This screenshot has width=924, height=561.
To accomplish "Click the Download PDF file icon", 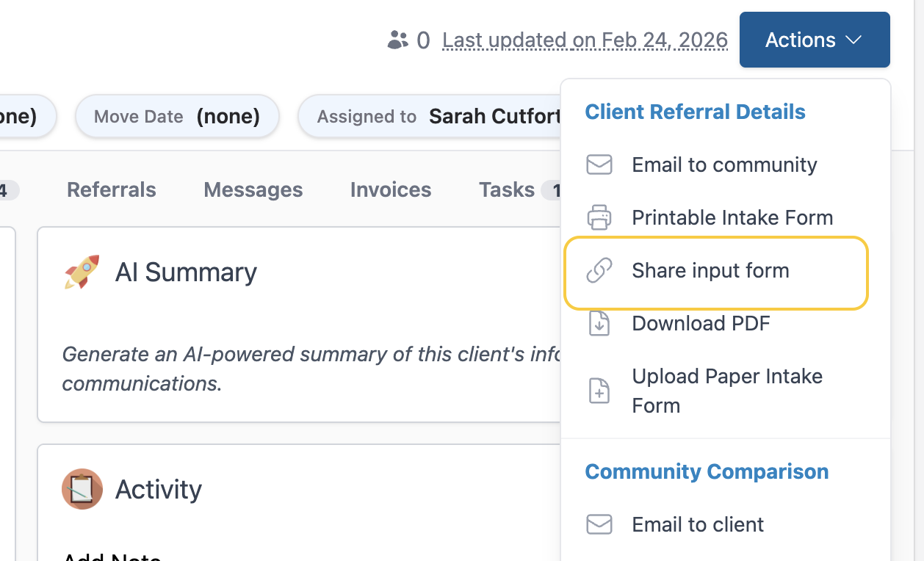I will (x=599, y=323).
